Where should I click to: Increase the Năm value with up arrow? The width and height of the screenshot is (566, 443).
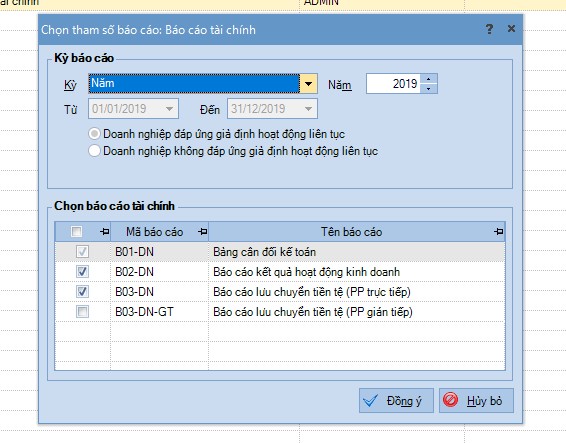click(x=428, y=79)
